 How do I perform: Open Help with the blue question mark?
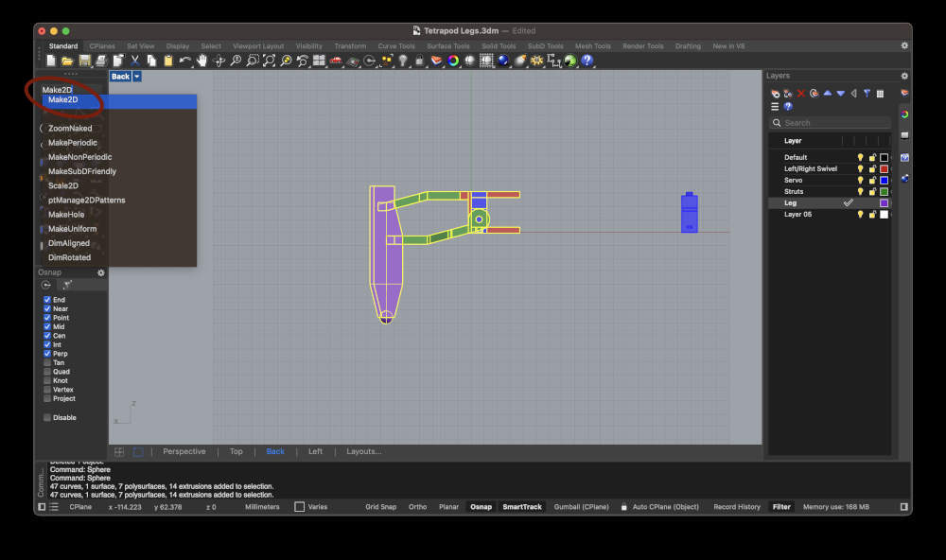point(587,61)
